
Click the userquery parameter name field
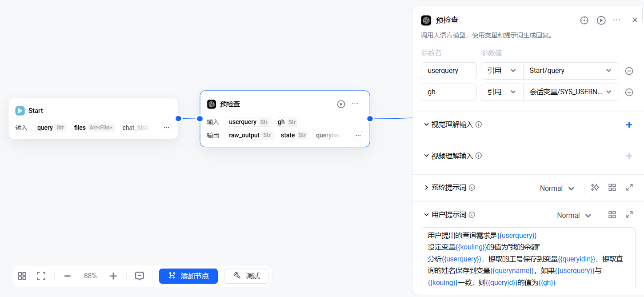coord(448,71)
